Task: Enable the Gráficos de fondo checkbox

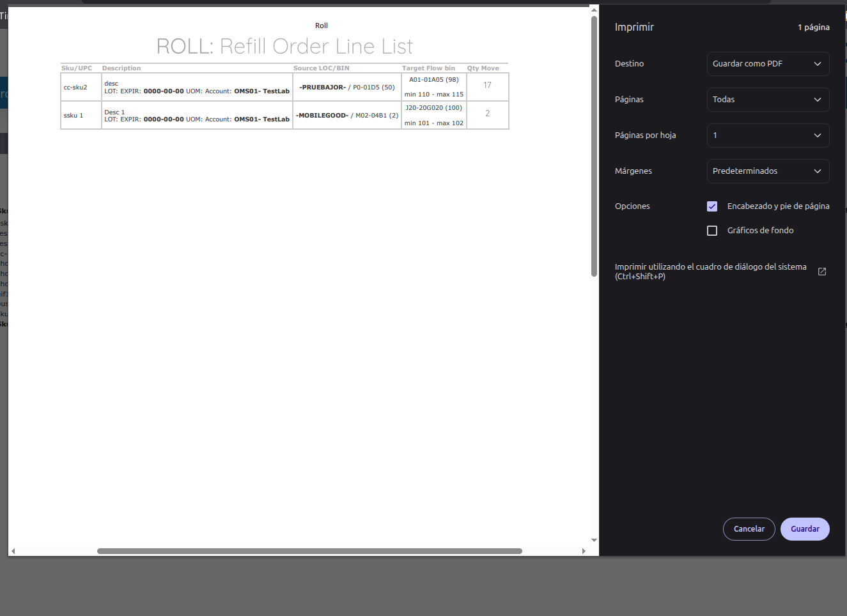Action: [712, 231]
